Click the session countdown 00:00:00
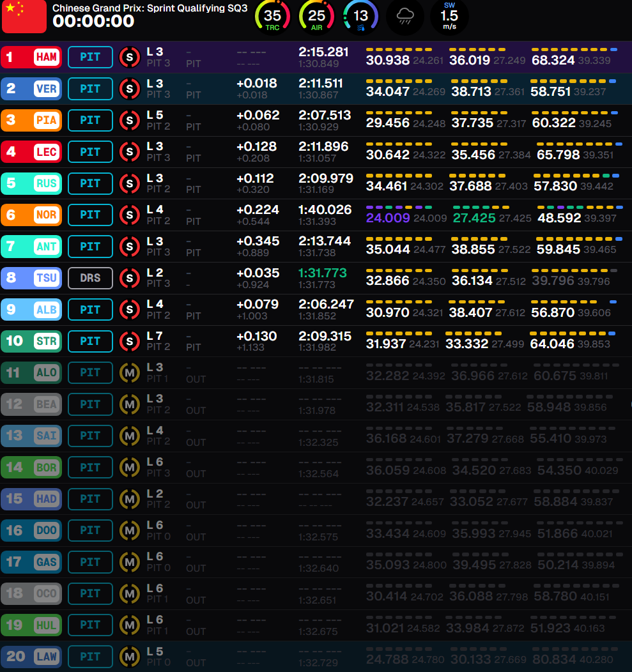This screenshot has width=632, height=672. click(93, 22)
